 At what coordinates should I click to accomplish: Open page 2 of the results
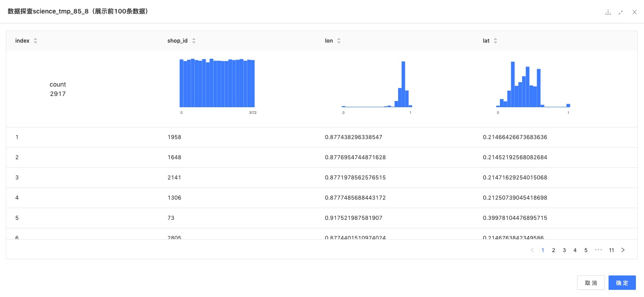pos(553,250)
